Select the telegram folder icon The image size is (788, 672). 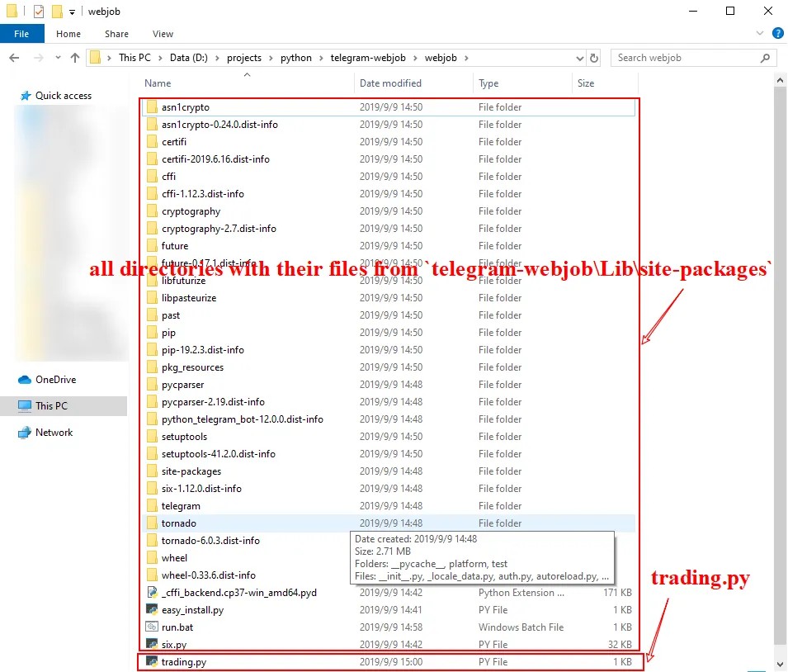(152, 506)
